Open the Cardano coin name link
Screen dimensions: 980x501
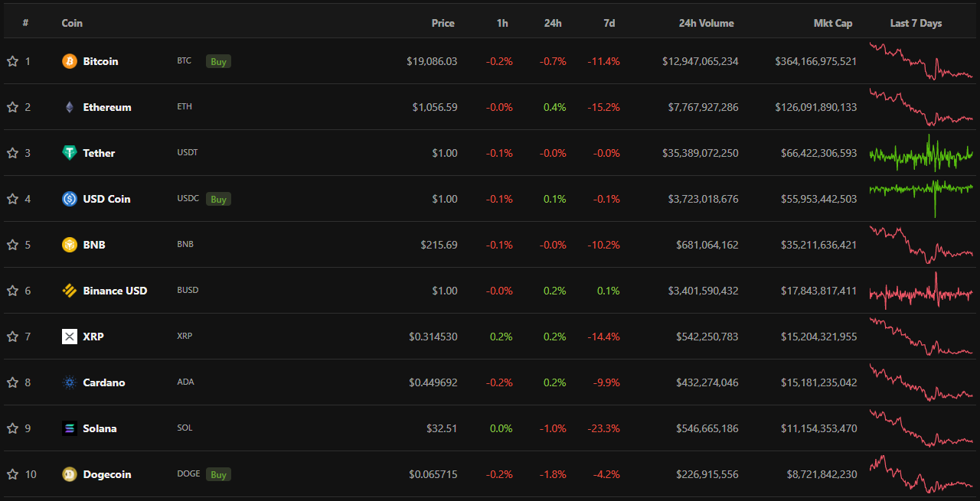pos(104,382)
